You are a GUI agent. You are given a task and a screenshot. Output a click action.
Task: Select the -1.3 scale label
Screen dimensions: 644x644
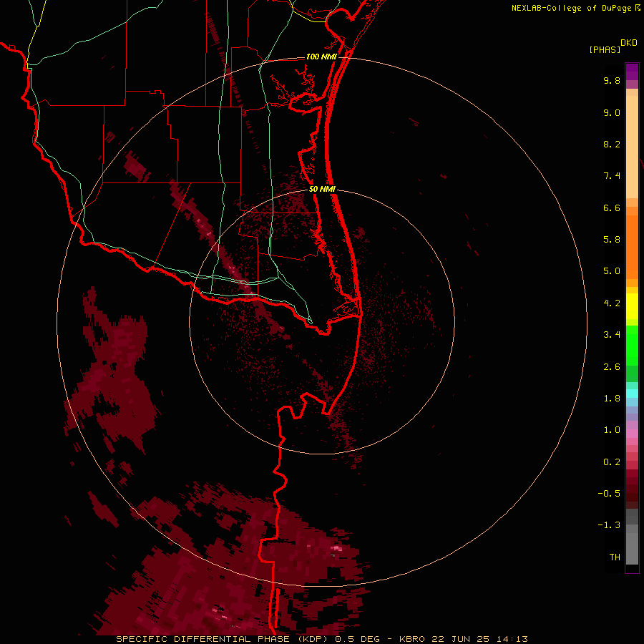tap(609, 525)
